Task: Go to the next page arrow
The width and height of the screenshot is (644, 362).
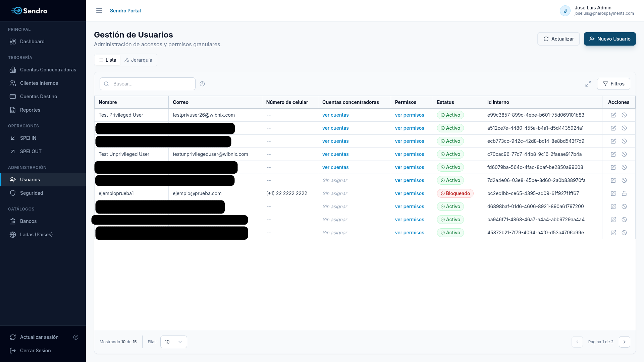Action: tap(625, 342)
